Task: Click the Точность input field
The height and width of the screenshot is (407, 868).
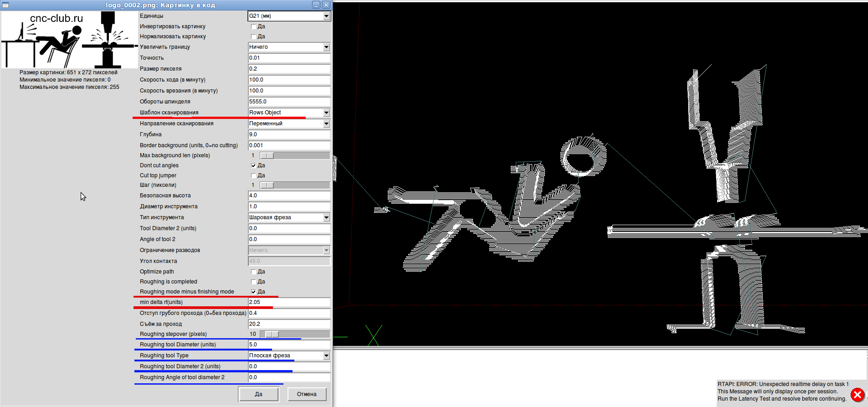Action: click(x=289, y=58)
